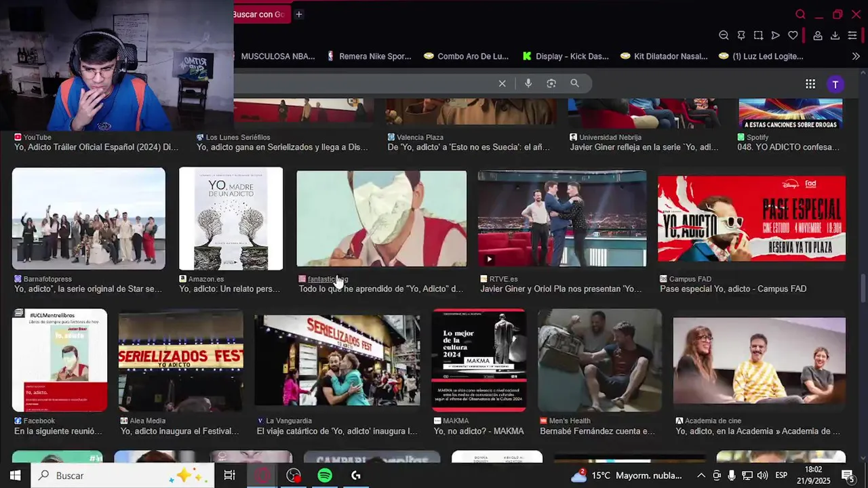868x488 pixels.
Task: Open Spotify from the taskbar
Action: tap(325, 476)
